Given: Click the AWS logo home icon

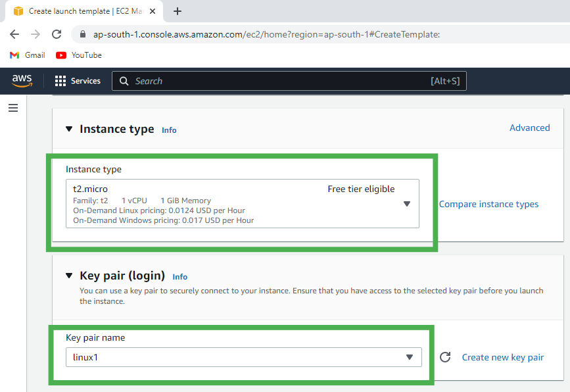Looking at the screenshot, I should pyautogui.click(x=22, y=80).
